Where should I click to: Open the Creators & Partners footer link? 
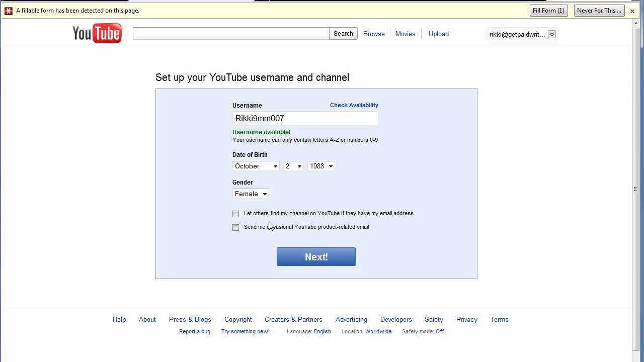(x=293, y=319)
